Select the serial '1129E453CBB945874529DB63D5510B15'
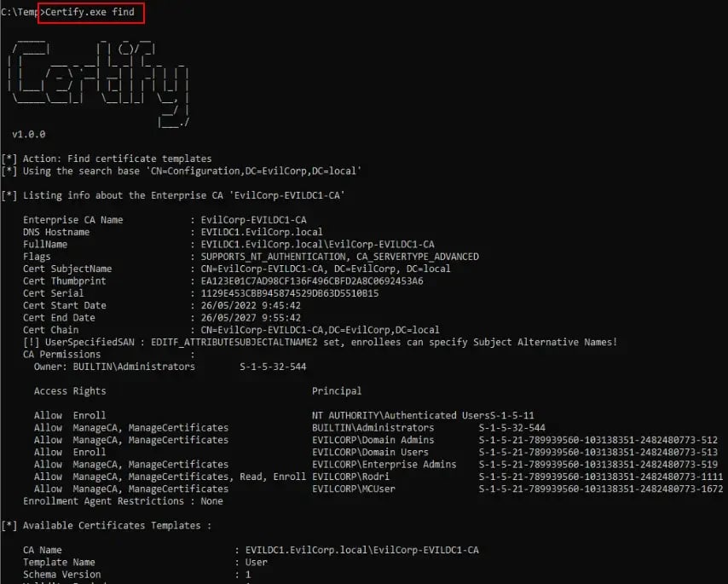 click(290, 293)
